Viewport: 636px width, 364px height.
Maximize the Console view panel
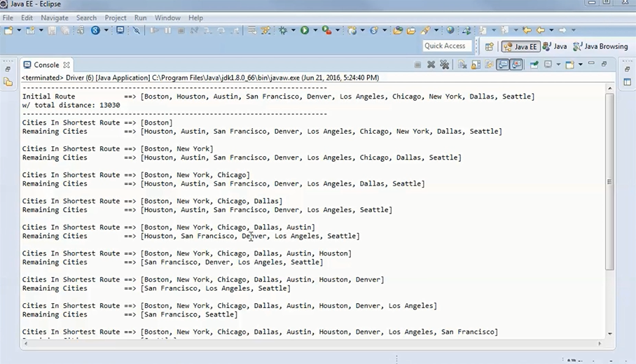pyautogui.click(x=604, y=64)
